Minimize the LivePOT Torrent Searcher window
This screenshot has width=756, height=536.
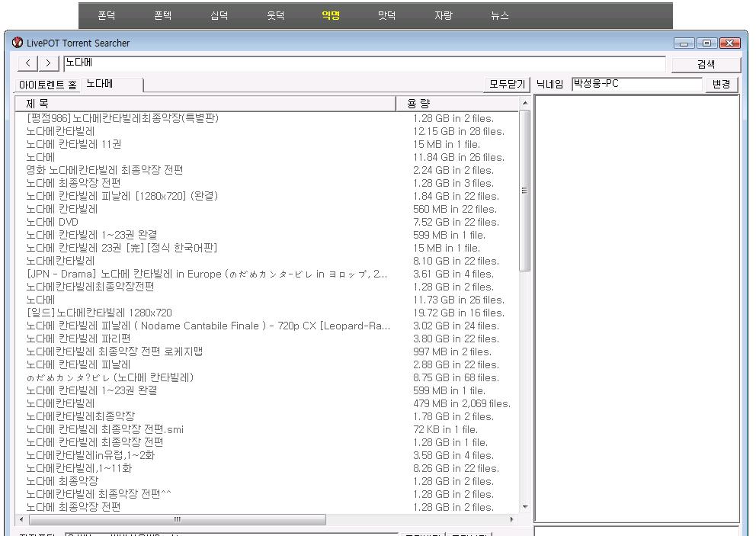tap(684, 43)
